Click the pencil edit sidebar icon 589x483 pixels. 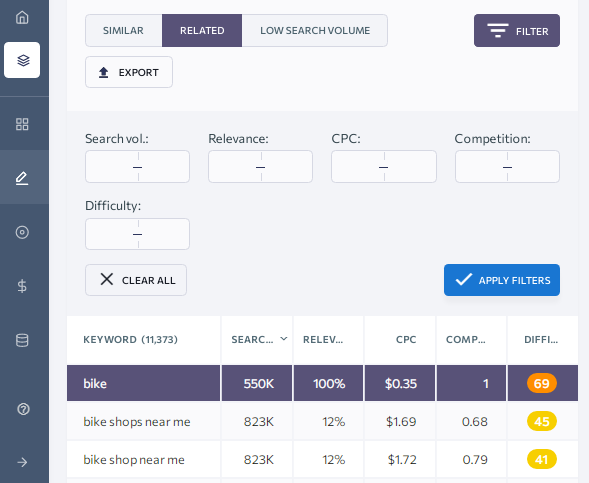point(22,178)
